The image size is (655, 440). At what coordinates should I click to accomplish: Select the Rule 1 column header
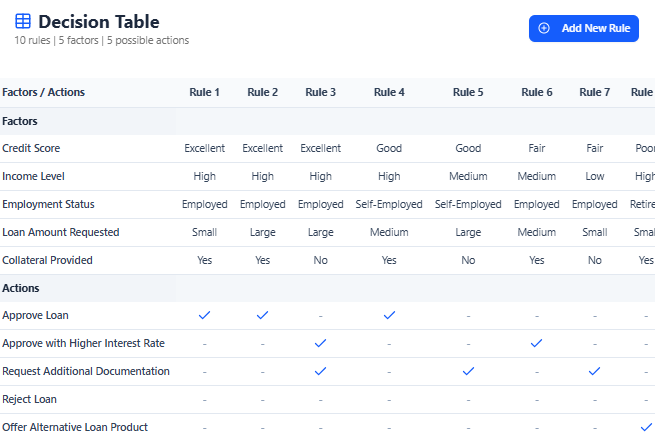click(x=204, y=92)
